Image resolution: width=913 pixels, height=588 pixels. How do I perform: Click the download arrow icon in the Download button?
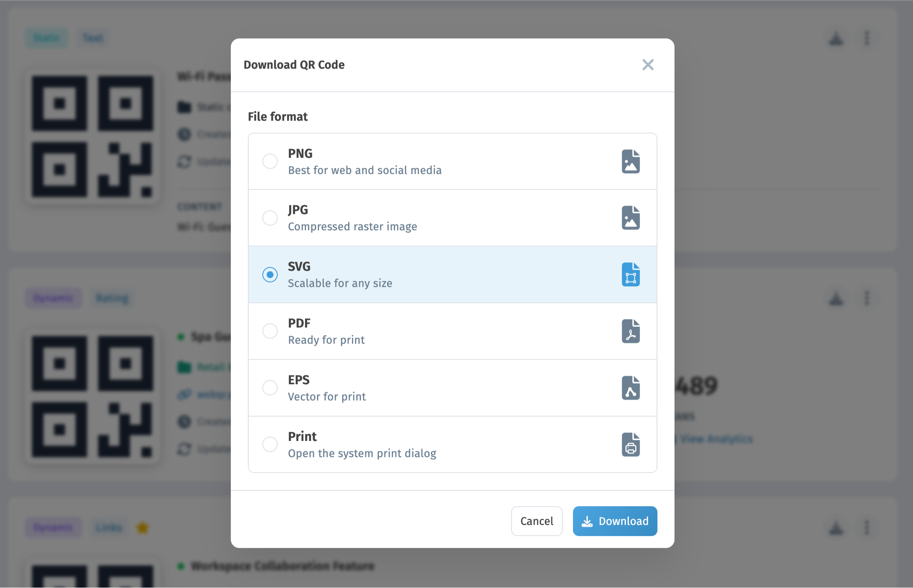coord(587,521)
